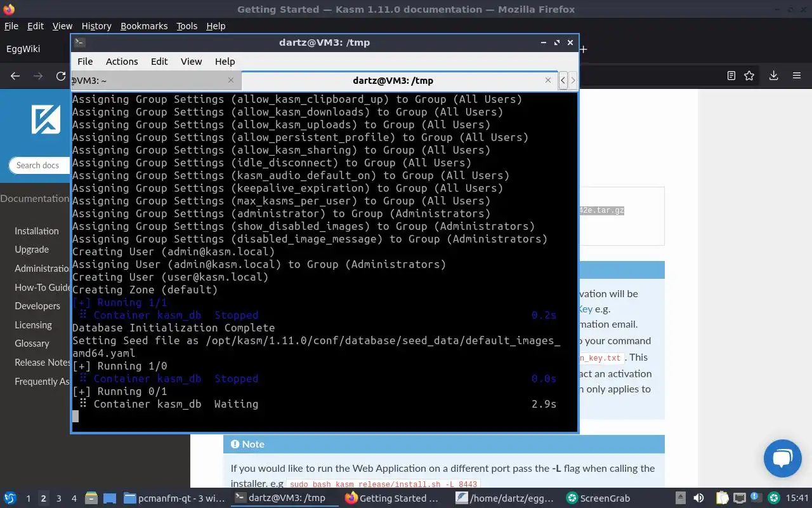Close the dartz@VM3: /tmp terminal tab
812x508 pixels.
[548, 80]
